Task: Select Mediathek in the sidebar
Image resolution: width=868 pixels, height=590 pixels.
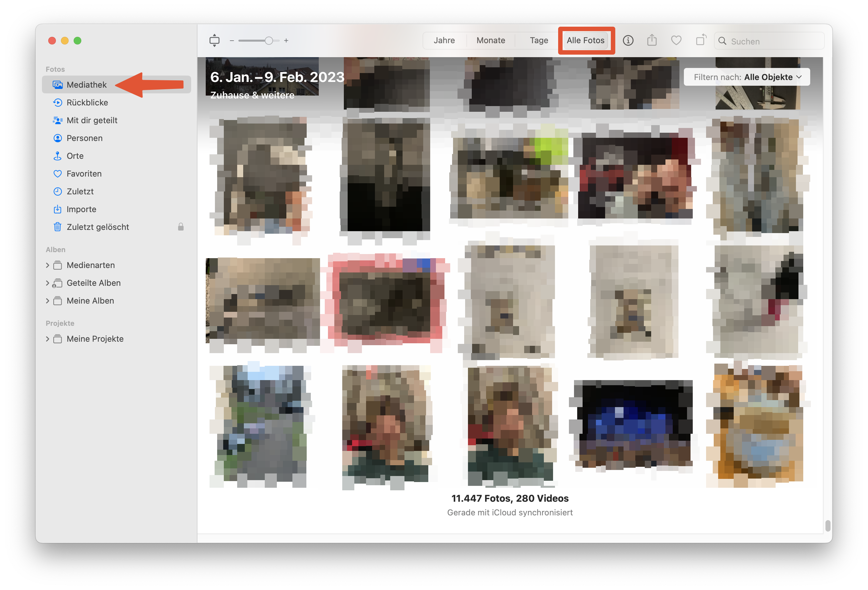Action: [x=87, y=85]
